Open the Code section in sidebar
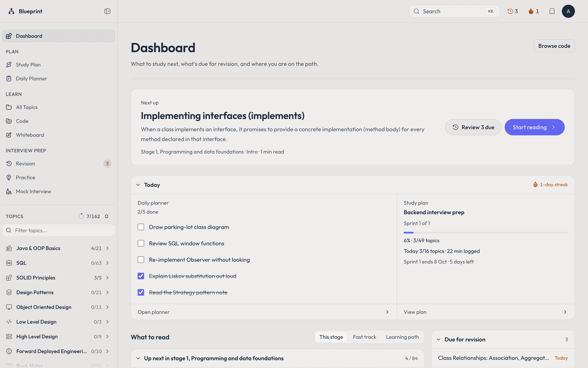588x368 pixels. coord(58,121)
